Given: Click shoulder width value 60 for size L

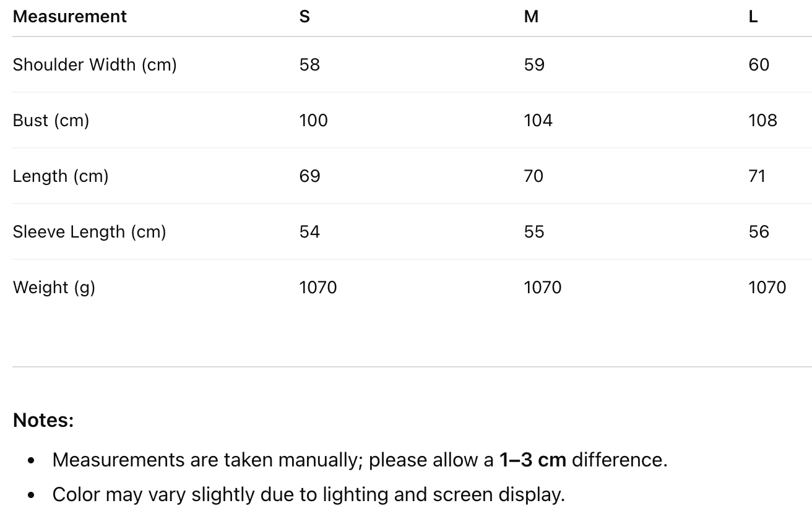Looking at the screenshot, I should pos(759,64).
